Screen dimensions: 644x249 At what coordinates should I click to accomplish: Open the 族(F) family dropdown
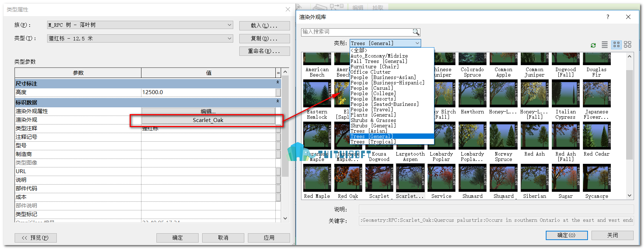point(140,25)
